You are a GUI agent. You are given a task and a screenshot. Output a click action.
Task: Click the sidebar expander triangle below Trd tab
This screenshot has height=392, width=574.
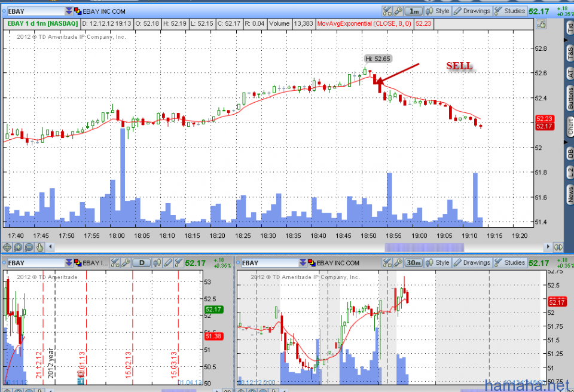[566, 39]
